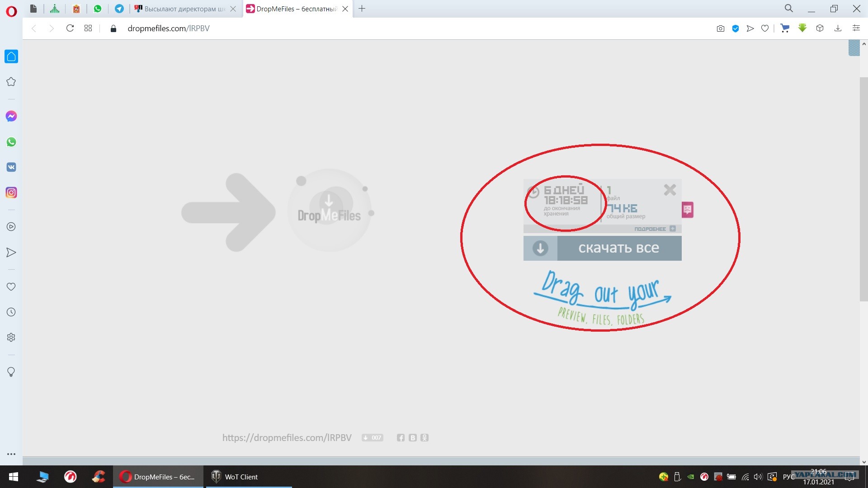Expand 'подробнее' file details
868x488 pixels.
click(655, 229)
